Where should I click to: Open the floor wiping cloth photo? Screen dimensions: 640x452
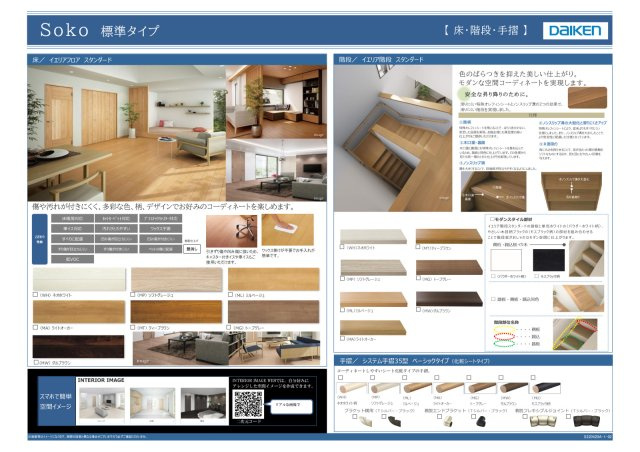[x=288, y=230]
